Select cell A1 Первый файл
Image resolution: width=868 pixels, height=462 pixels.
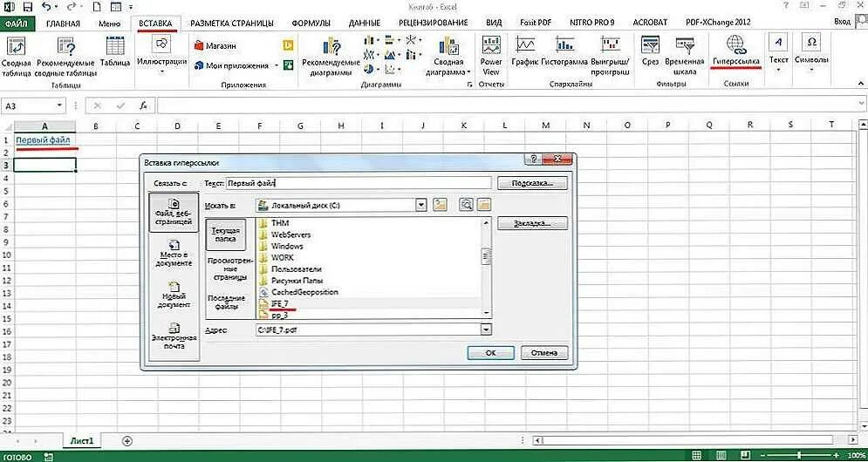(44, 140)
